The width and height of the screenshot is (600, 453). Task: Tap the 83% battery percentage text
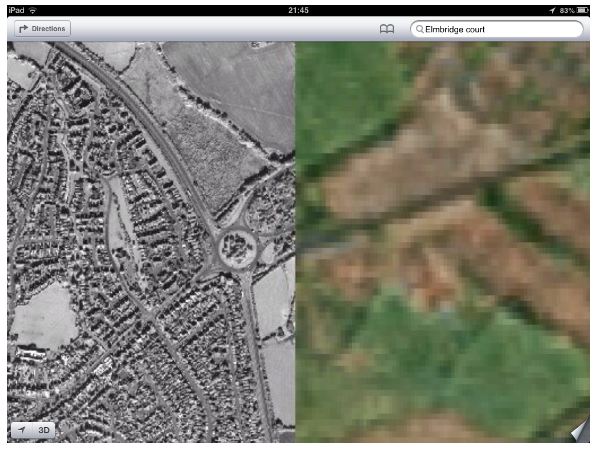567,9
